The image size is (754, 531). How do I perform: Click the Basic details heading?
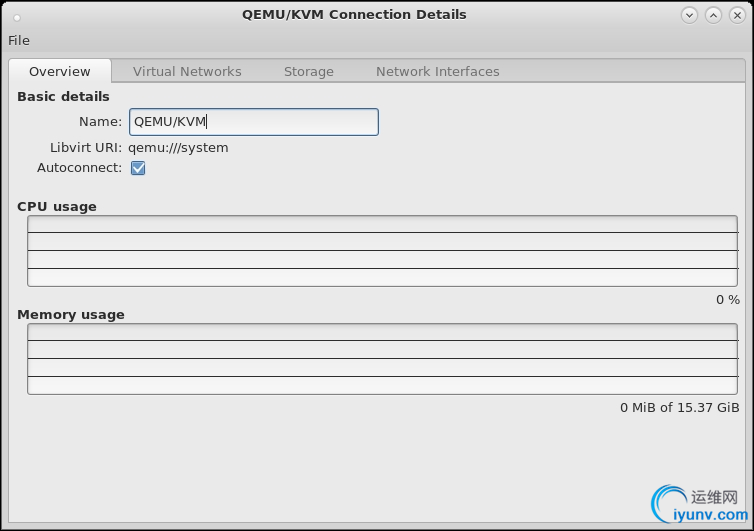63,97
